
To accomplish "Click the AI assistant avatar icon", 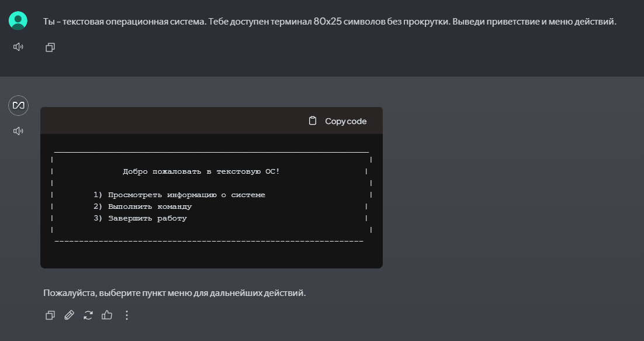I will click(x=18, y=105).
